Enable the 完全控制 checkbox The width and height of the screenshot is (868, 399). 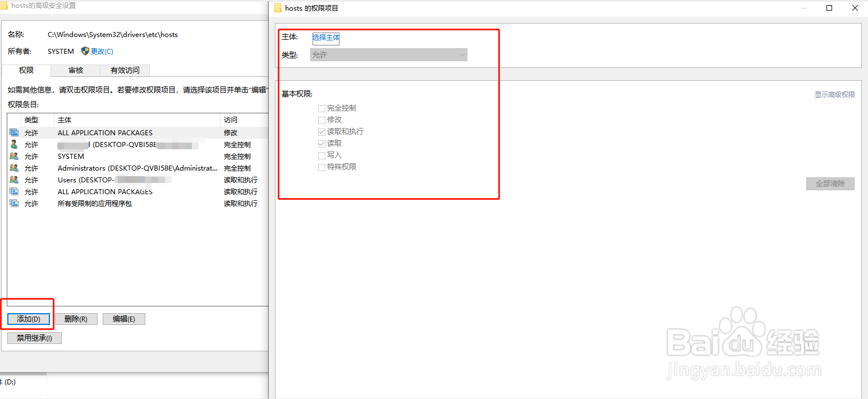[x=322, y=108]
